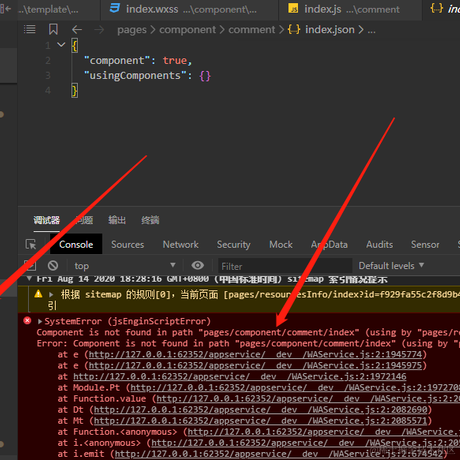Viewport: 460px width, 460px height.
Task: Collapse the JSON object at line 1
Action: 61,44
